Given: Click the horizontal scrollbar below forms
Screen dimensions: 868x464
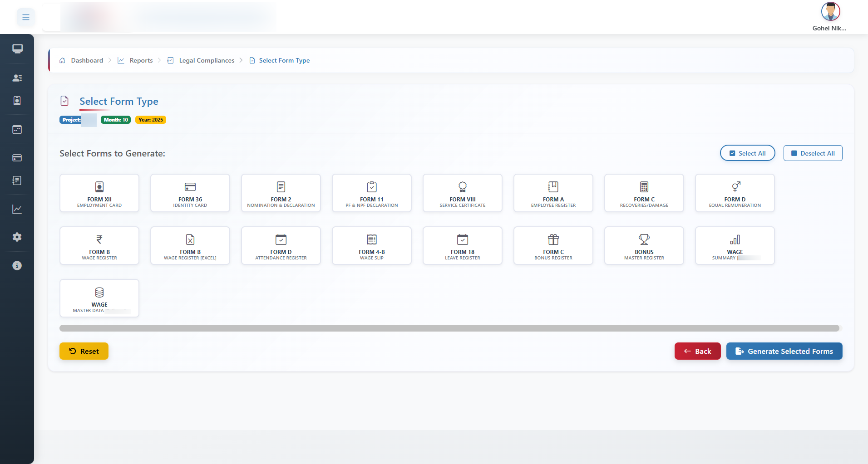Looking at the screenshot, I should (449, 328).
